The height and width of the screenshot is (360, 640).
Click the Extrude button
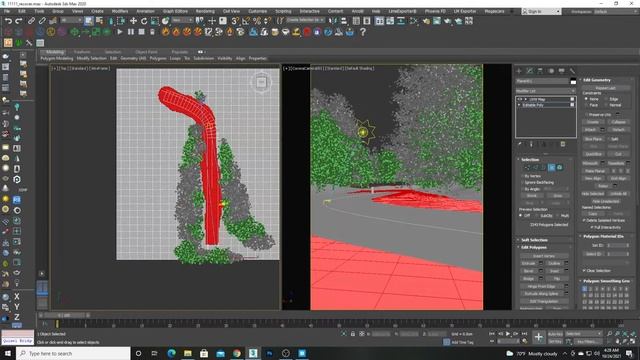(528, 263)
